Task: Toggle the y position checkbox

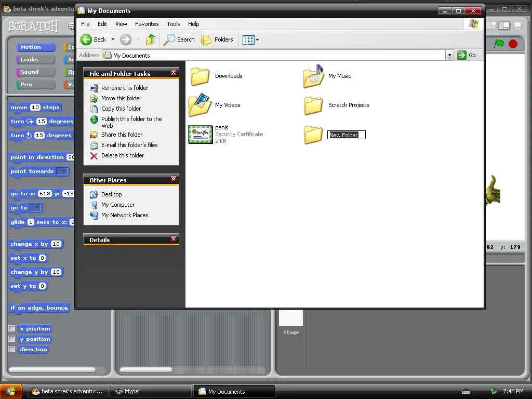Action: 12,339
